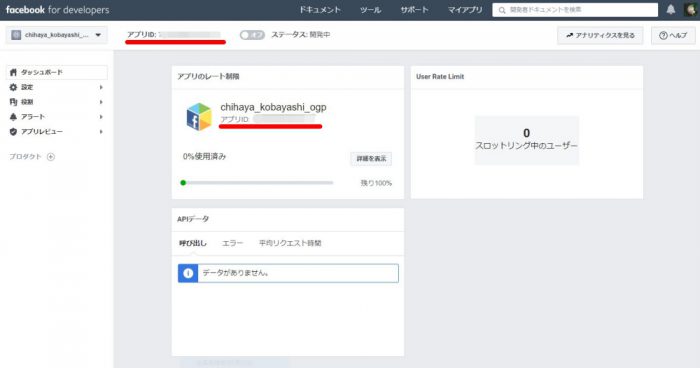700x368 pixels.
Task: Click the rate limit usage progress bar
Action: 257,183
